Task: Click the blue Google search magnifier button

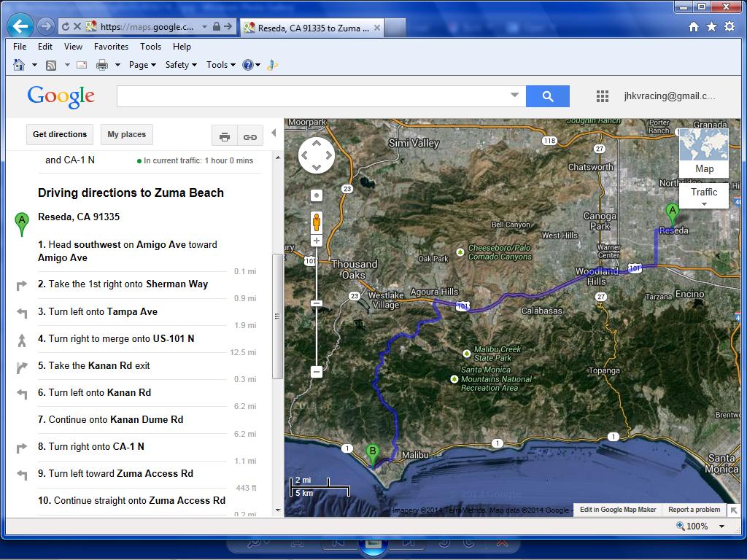Action: point(547,96)
